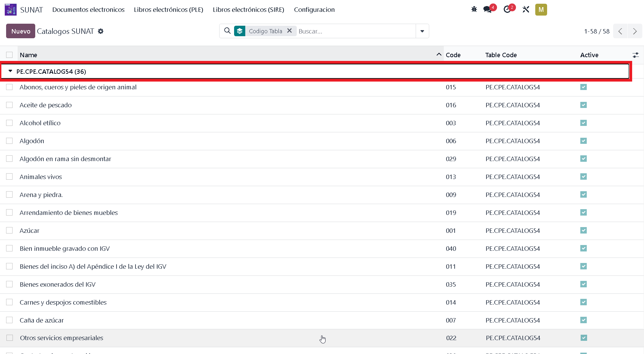
Task: Check the Alcohol etílico row checkbox
Action: point(9,123)
